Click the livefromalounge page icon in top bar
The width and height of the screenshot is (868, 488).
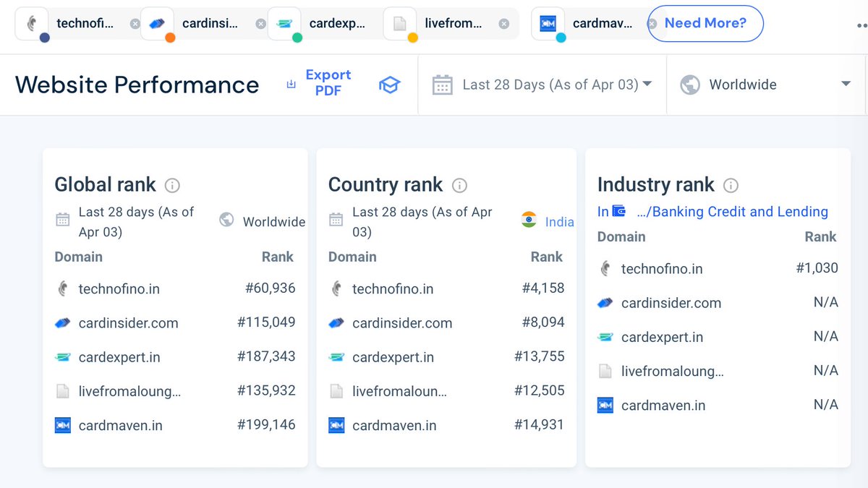(x=400, y=24)
